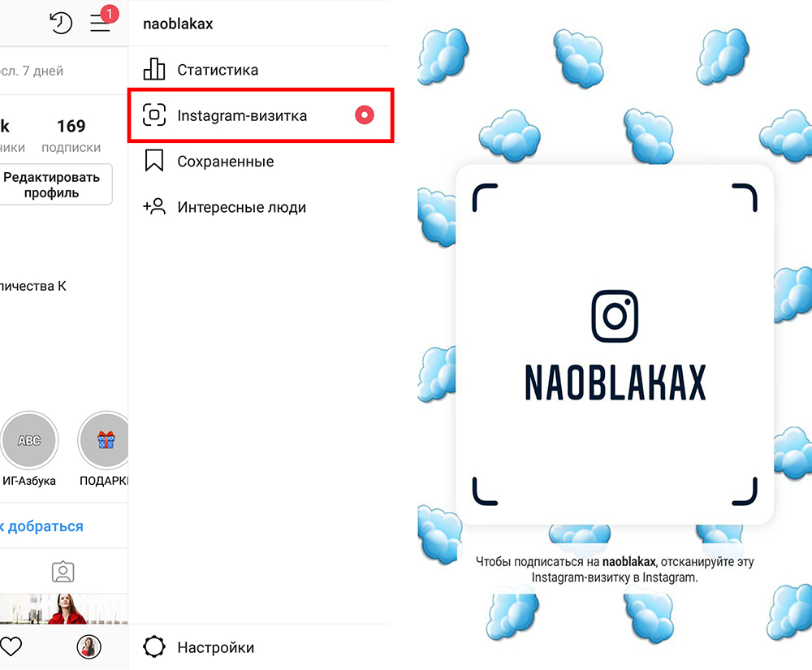Tap the red dot indicator on Instagram-визитка
Image resolution: width=812 pixels, height=670 pixels.
[365, 115]
